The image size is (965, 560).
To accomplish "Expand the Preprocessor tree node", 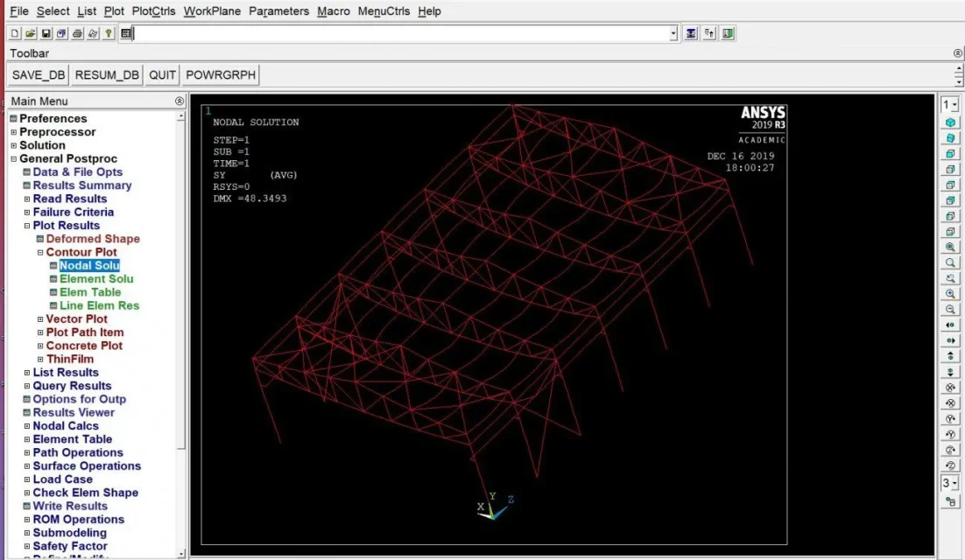I will click(13, 132).
